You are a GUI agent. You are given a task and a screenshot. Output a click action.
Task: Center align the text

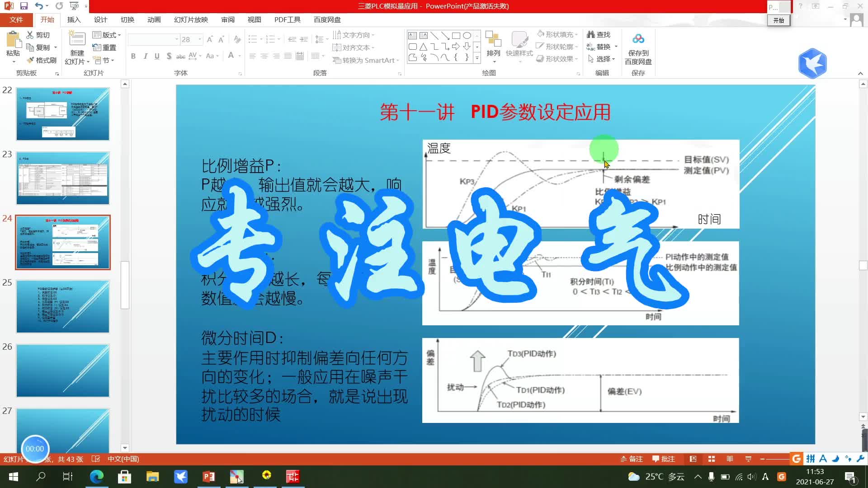coord(264,56)
